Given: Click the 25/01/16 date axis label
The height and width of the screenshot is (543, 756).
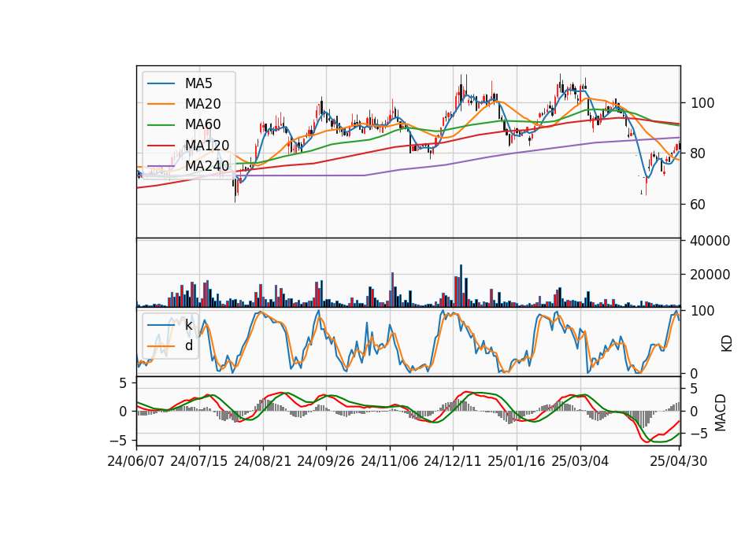Looking at the screenshot, I should pos(517,461).
